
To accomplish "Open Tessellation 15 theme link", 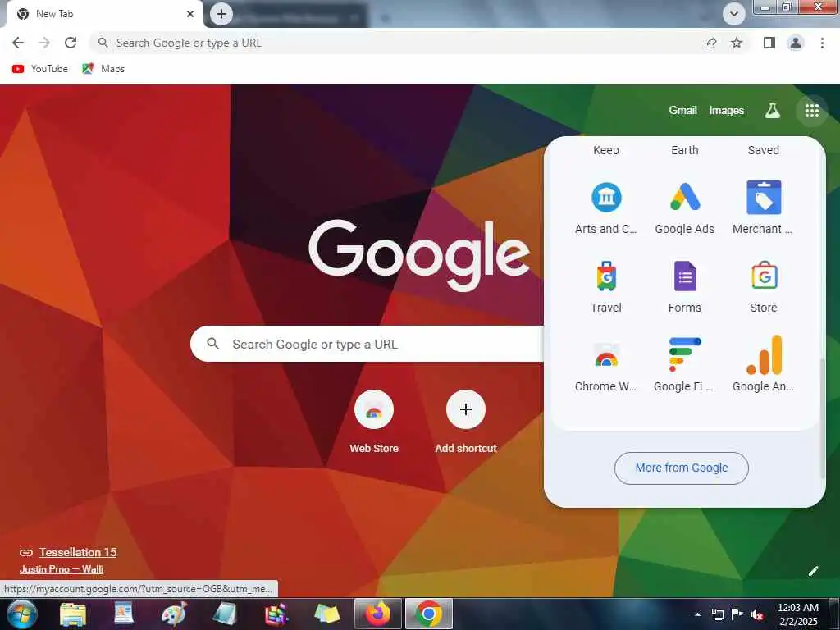I will (x=78, y=552).
